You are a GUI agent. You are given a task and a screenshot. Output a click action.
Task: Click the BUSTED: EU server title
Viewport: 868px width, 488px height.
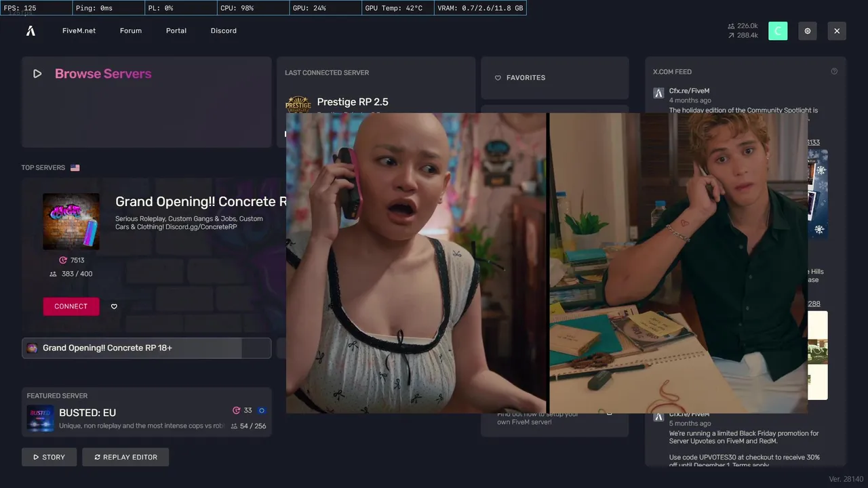click(x=87, y=413)
